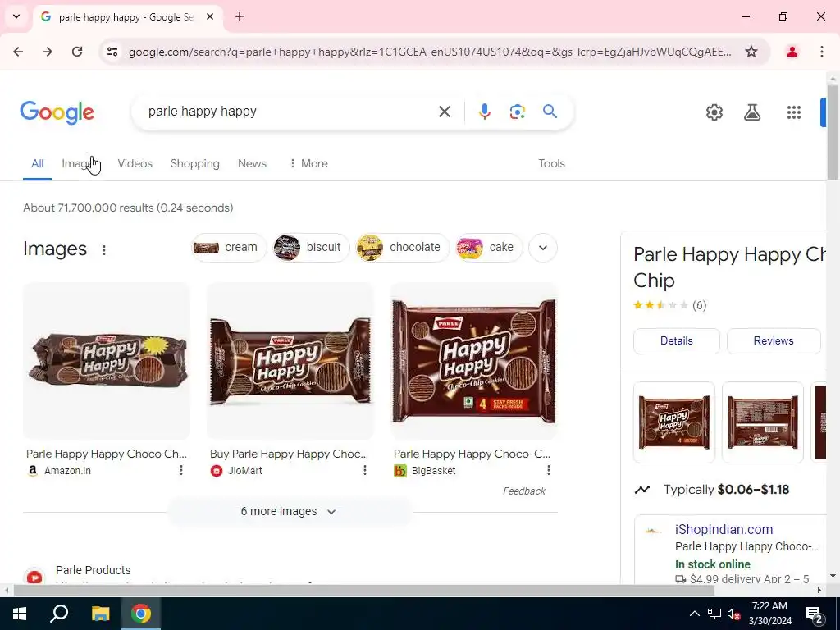
Task: Switch to the News tab
Action: (x=252, y=163)
